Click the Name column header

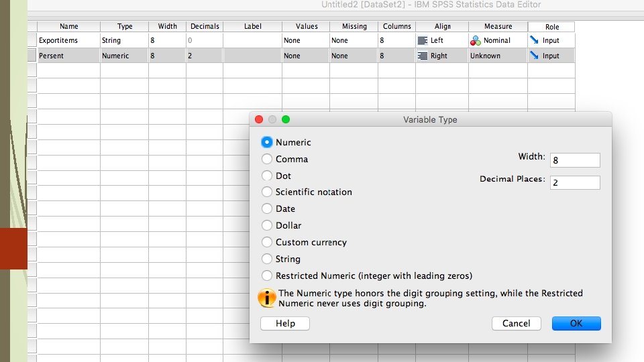(68, 26)
